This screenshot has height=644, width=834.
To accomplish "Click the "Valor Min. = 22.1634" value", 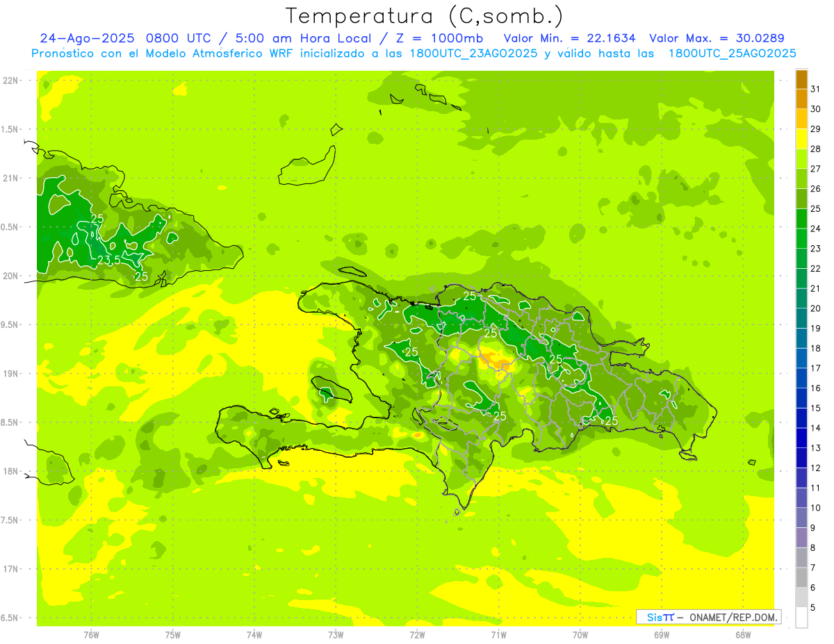I will pyautogui.click(x=570, y=38).
